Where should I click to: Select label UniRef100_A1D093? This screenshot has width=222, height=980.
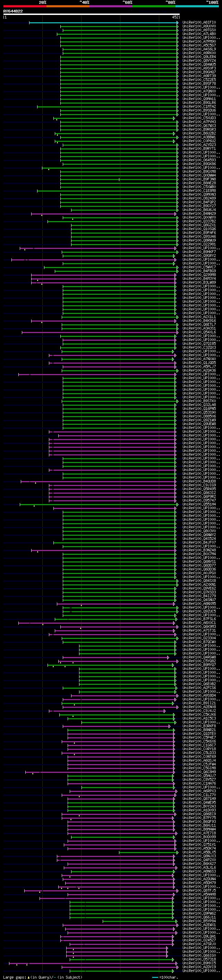[199, 810]
